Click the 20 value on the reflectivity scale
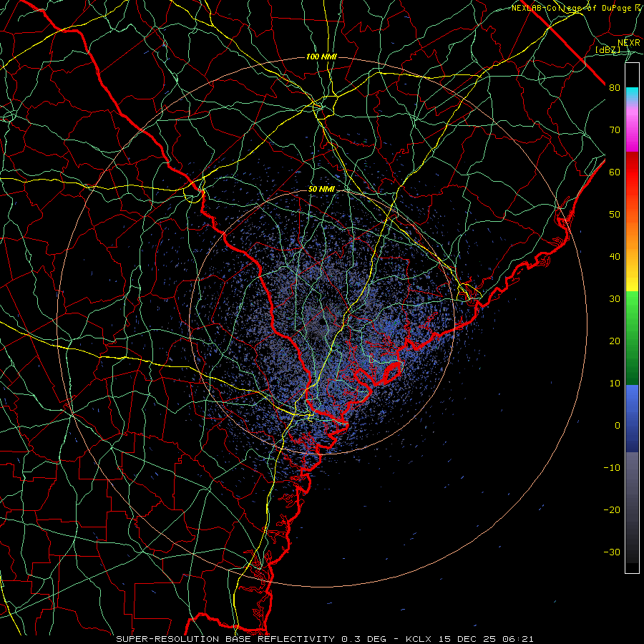This screenshot has height=644, width=644. point(615,341)
